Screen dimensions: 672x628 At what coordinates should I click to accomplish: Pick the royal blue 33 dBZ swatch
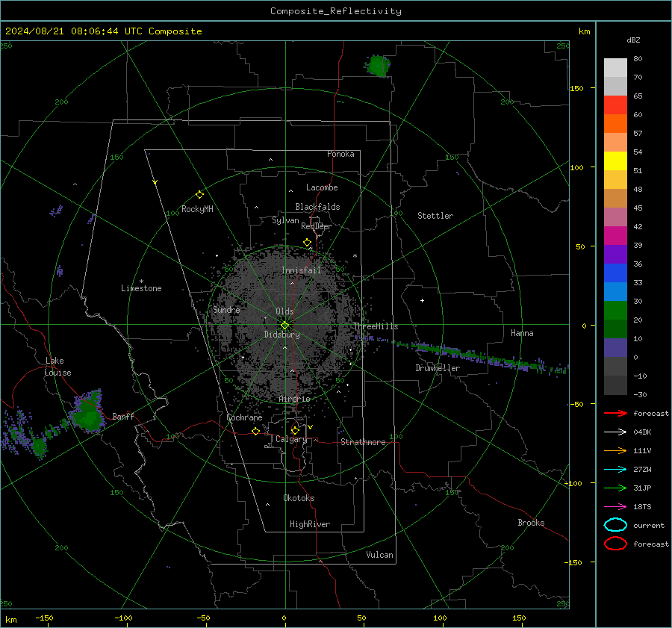tap(615, 273)
